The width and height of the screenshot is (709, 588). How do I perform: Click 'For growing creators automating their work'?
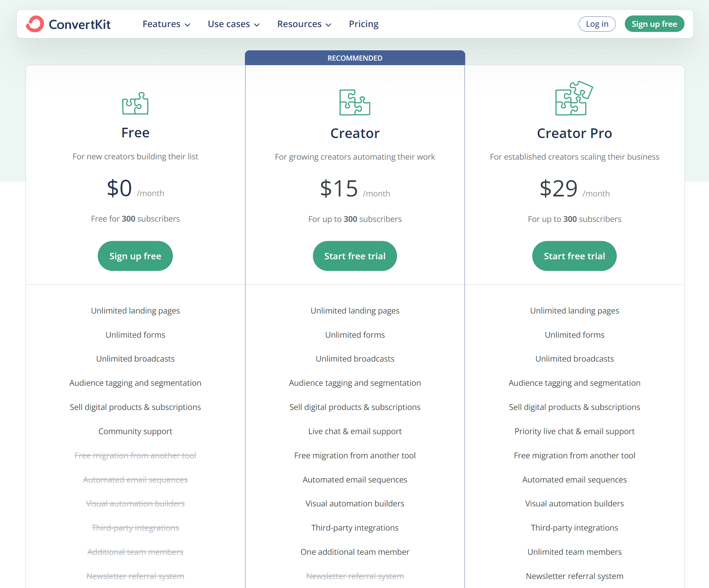coord(355,157)
